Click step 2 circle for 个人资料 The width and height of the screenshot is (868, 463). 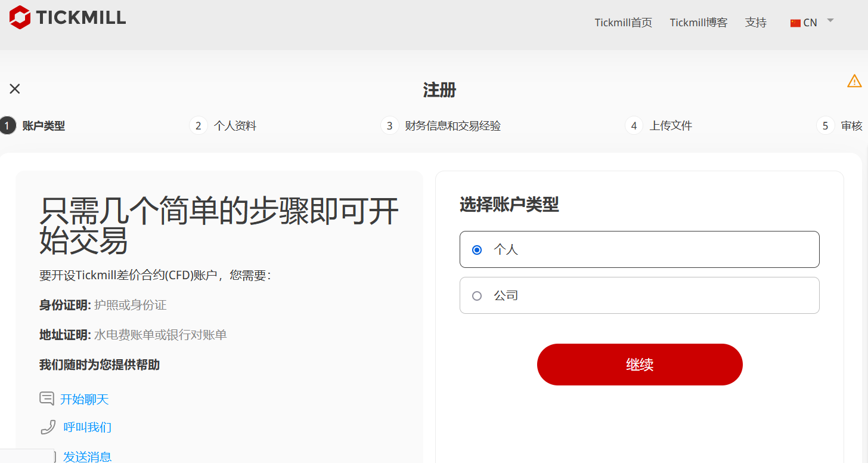198,126
